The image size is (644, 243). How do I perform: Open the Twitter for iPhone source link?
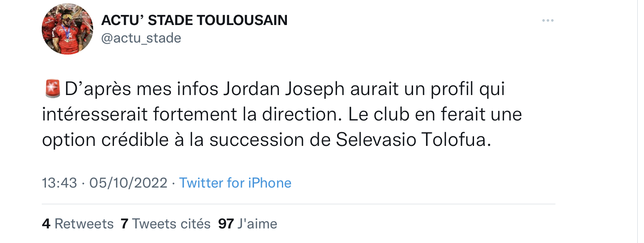tap(235, 183)
